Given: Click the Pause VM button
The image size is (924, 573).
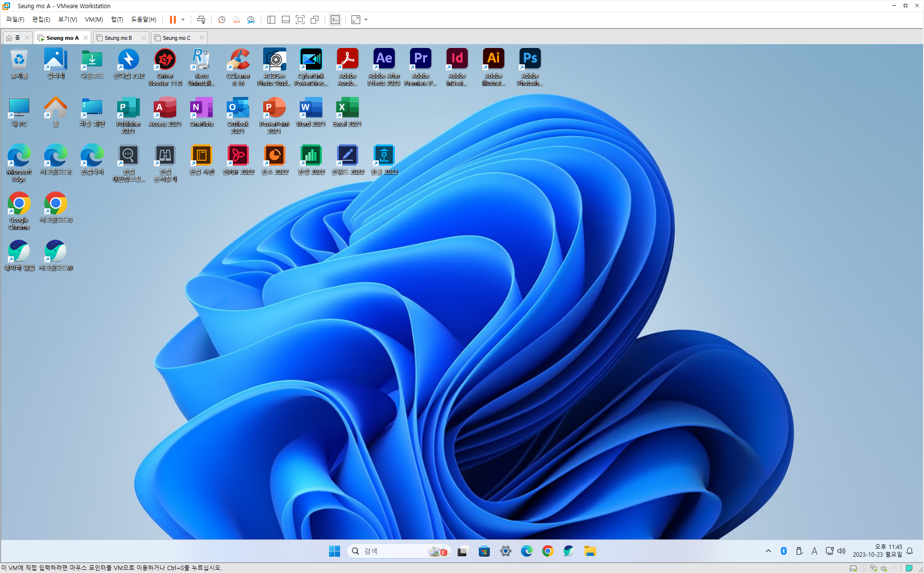Looking at the screenshot, I should click(172, 20).
